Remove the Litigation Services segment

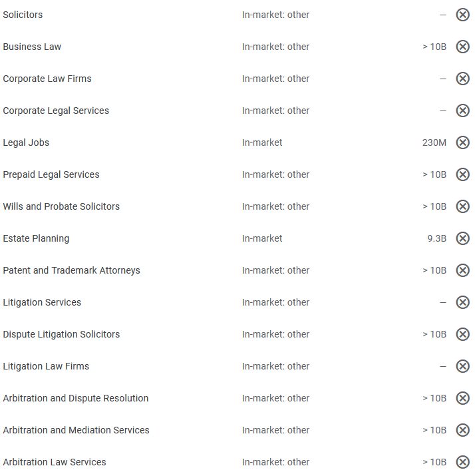point(462,302)
